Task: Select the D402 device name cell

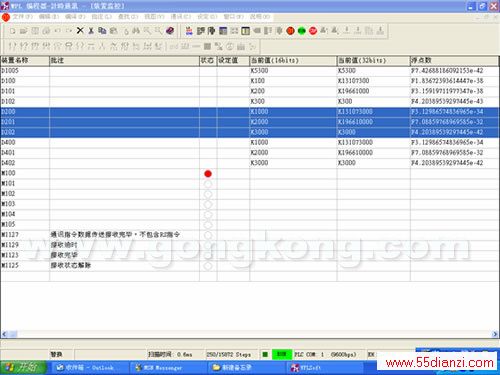Action: [8, 163]
